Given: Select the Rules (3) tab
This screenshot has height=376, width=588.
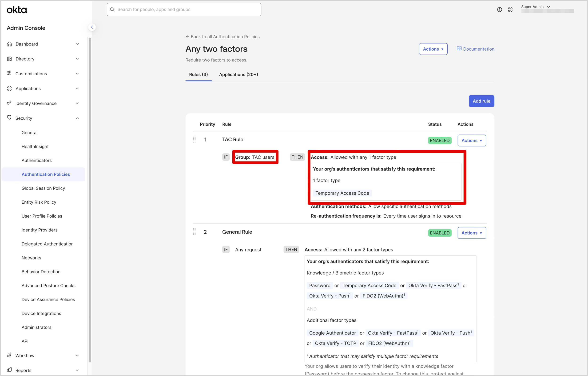Looking at the screenshot, I should [x=198, y=74].
